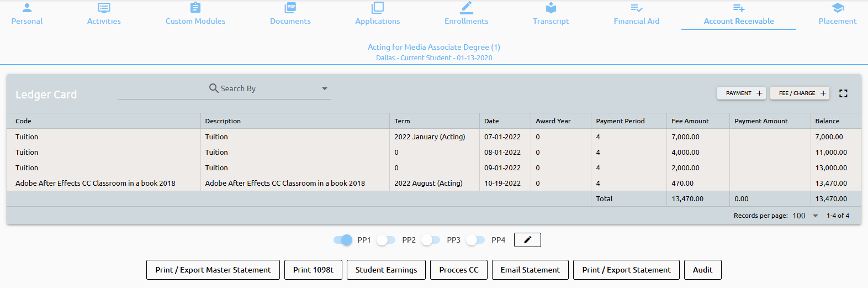Viewport: 868px width, 288px height.
Task: Open the Search By dropdown arrow
Action: [325, 88]
